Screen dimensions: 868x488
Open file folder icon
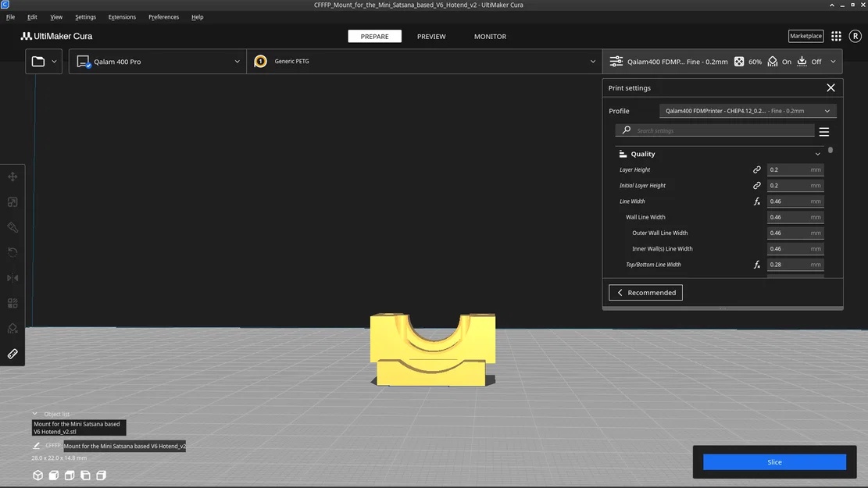pos(38,62)
